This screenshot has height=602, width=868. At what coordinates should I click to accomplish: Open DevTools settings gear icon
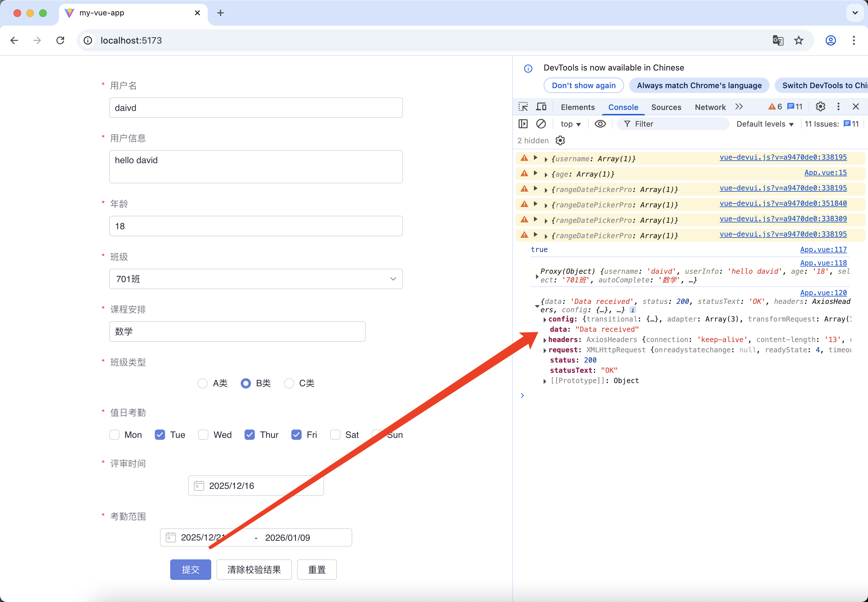pyautogui.click(x=820, y=107)
